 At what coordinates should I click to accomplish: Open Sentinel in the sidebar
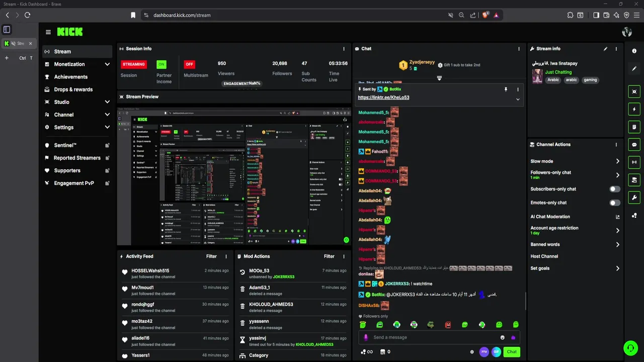77,145
